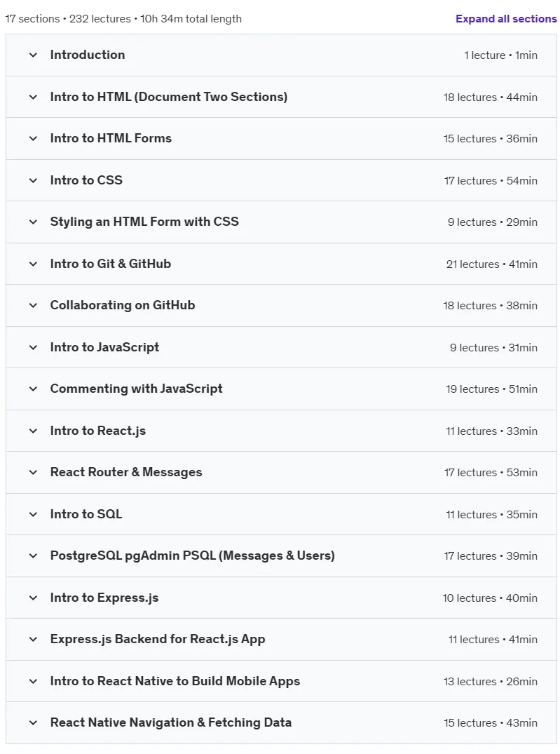Select the React Native Navigation & Fetching Data heading
Screen dimensions: 560x754
(x=170, y=722)
